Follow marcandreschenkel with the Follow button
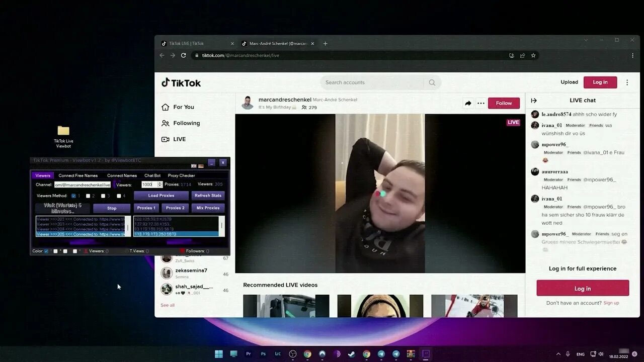The height and width of the screenshot is (362, 644). tap(504, 103)
